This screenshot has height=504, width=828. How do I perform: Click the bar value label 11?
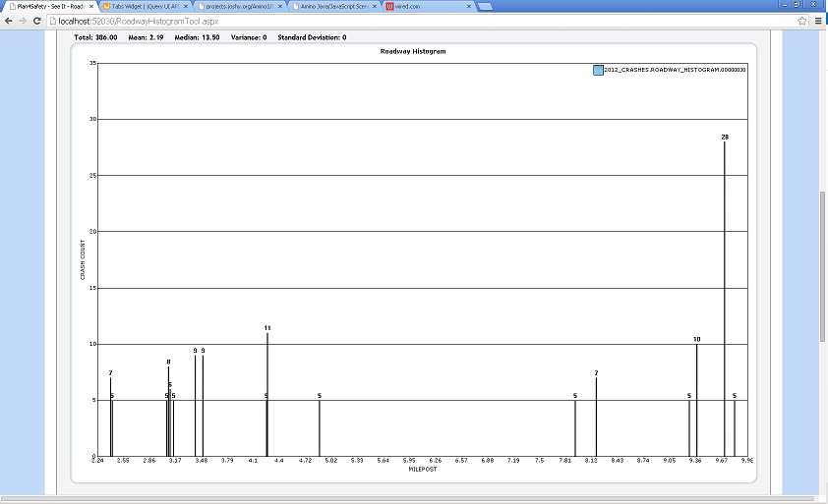267,328
